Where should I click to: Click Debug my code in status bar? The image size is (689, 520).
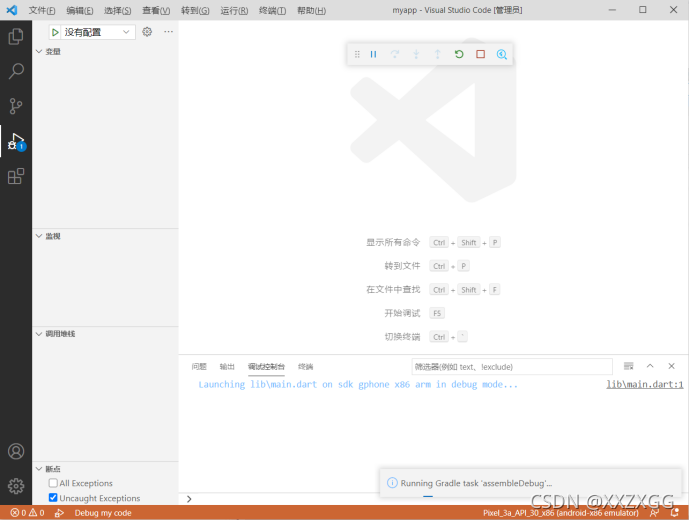click(x=103, y=513)
